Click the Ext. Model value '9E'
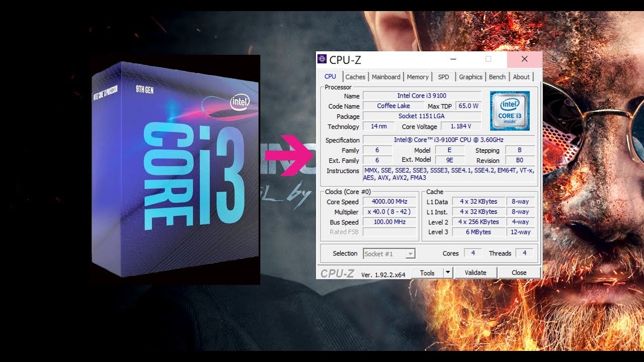 click(449, 160)
